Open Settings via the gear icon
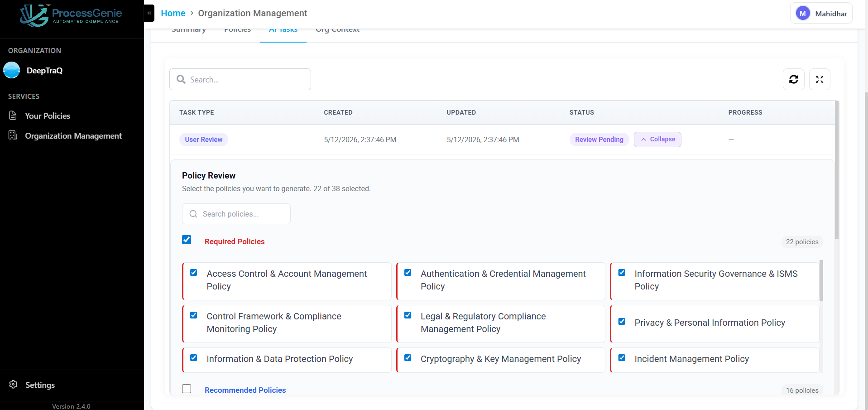Screen dimensions: 868x410 point(14,385)
